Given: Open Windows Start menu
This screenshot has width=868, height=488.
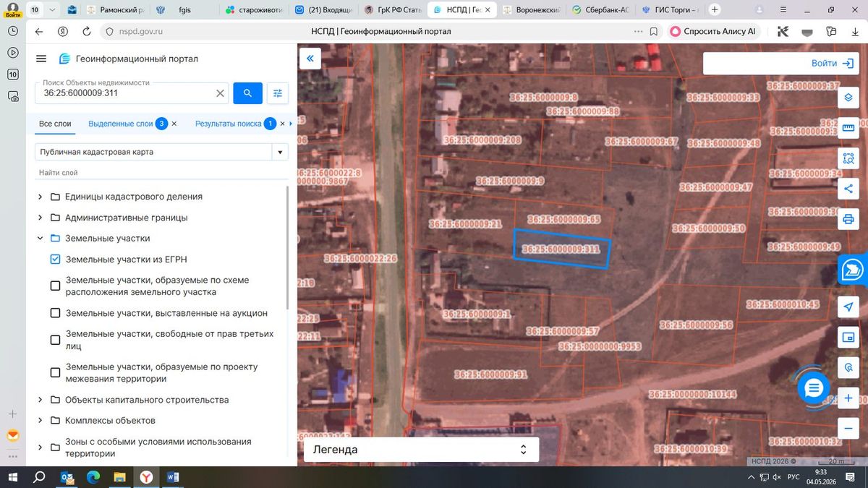Looking at the screenshot, I should (x=12, y=477).
